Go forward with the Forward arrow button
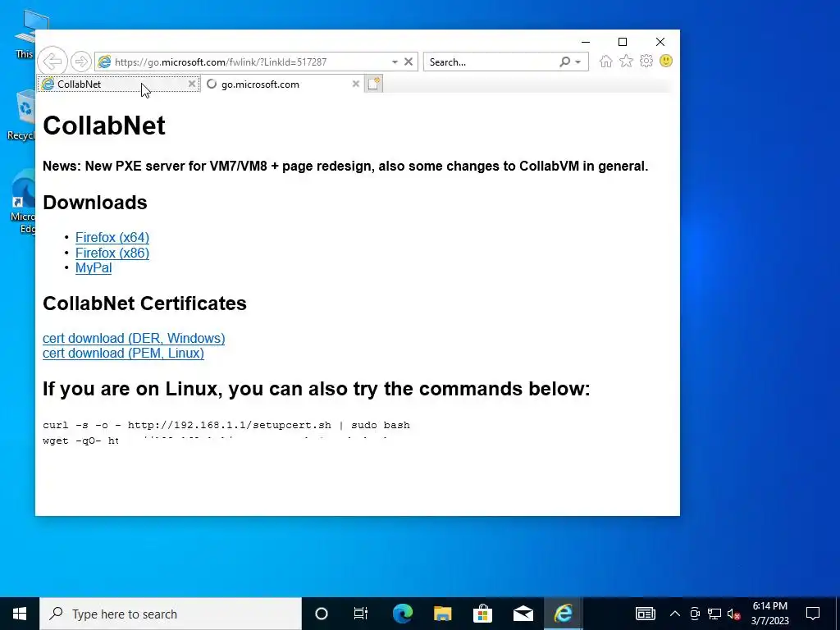 [x=81, y=62]
